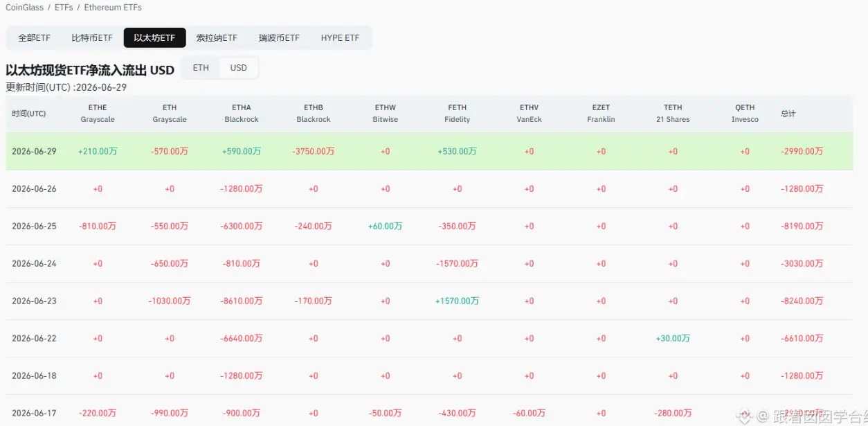Screen dimensions: 868x426
Task: Select the 2026-06-23 date cell
Action: (34, 301)
